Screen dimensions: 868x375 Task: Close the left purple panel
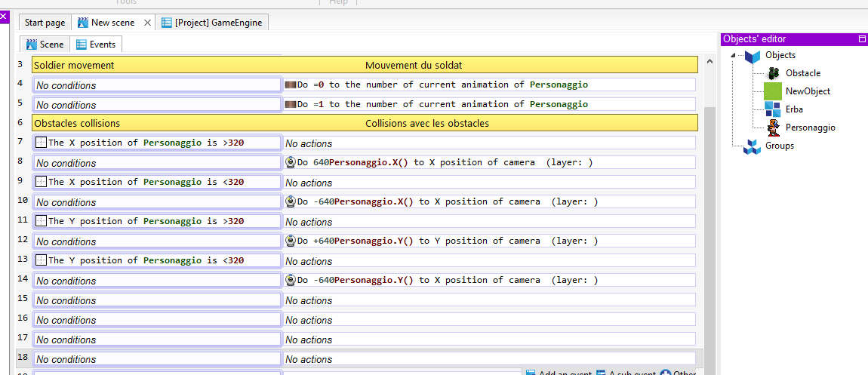click(3, 17)
